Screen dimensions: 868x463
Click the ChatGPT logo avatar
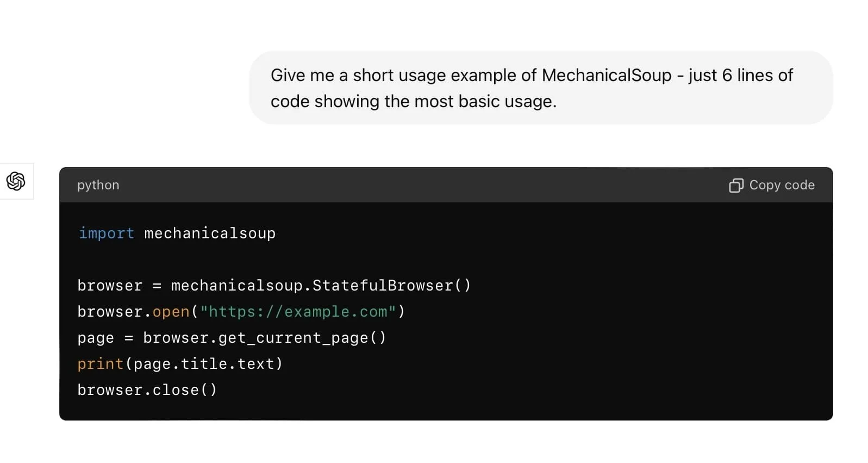pos(16,181)
